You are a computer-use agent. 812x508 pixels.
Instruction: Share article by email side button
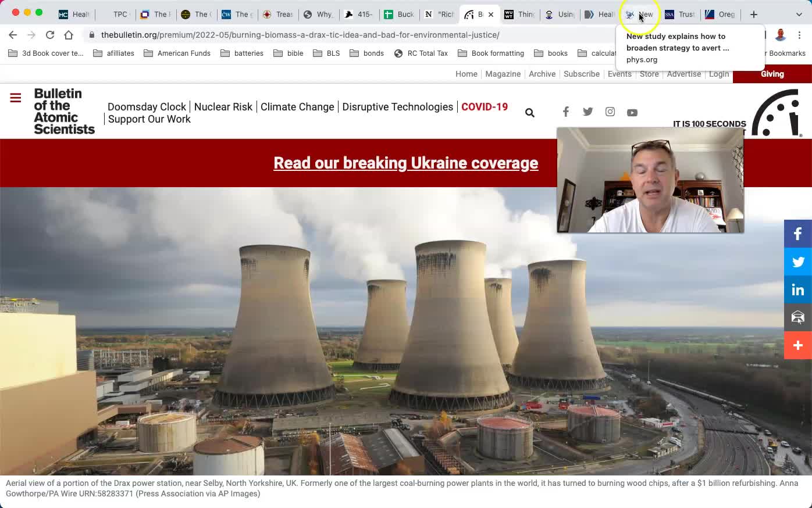pyautogui.click(x=798, y=317)
